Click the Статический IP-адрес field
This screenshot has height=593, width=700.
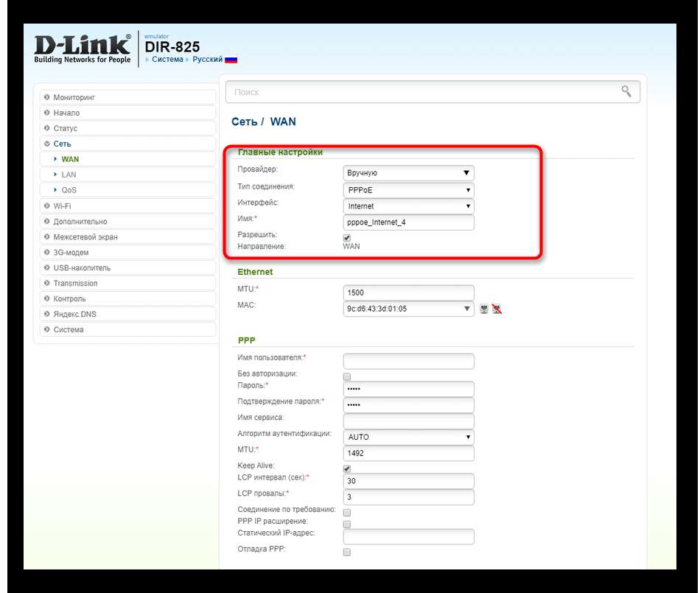coord(408,536)
